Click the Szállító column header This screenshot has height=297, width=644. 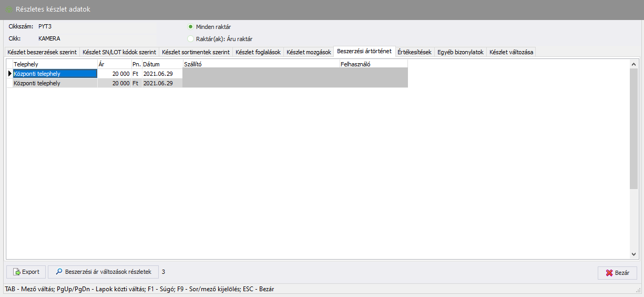[x=260, y=64]
